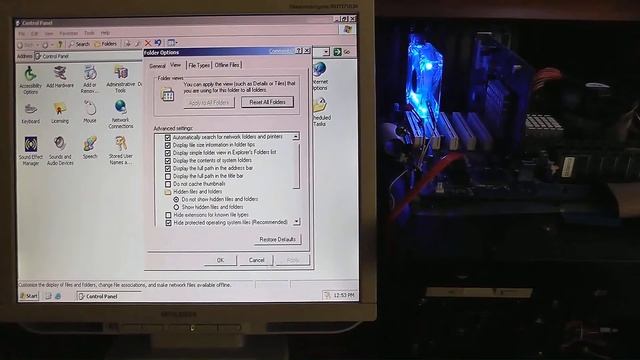This screenshot has width=640, height=360.
Task: Open the address bar dropdown arrow
Action: coord(326,52)
